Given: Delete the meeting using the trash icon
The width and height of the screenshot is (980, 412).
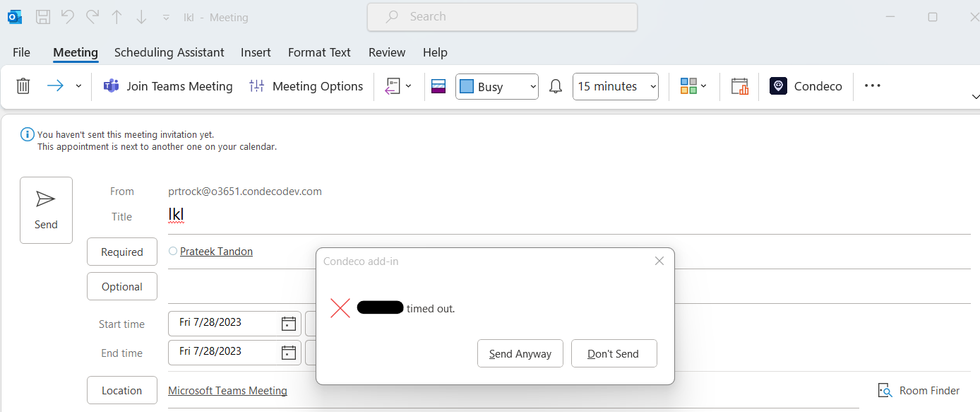Looking at the screenshot, I should coord(23,86).
